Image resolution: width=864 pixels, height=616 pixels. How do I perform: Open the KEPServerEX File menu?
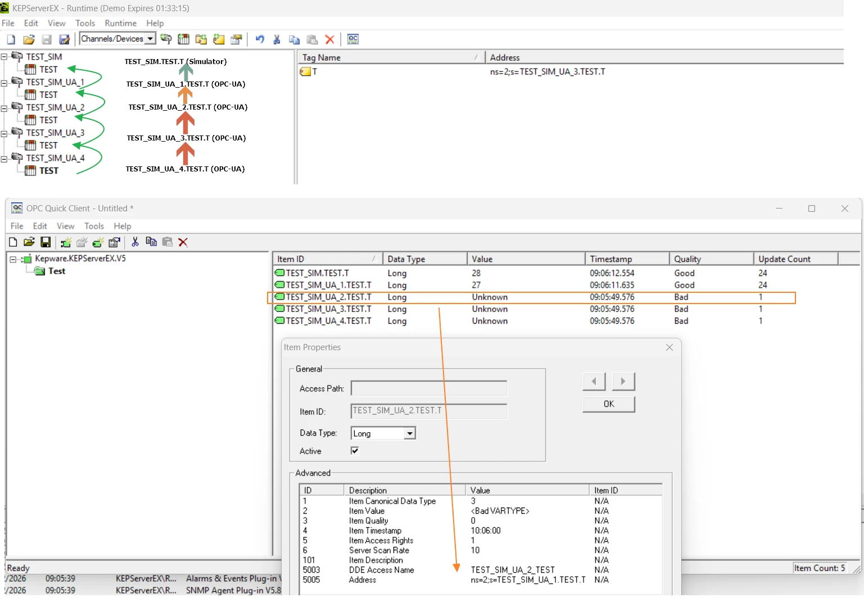(8, 23)
